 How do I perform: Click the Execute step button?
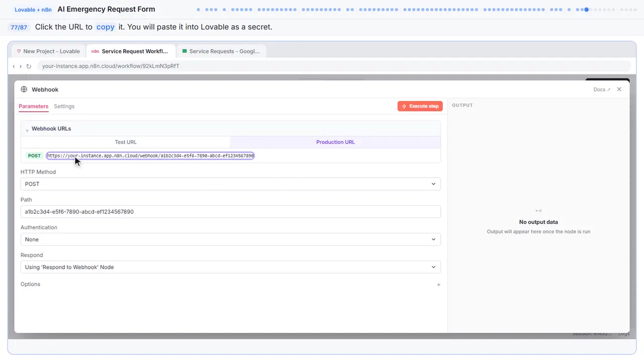420,106
